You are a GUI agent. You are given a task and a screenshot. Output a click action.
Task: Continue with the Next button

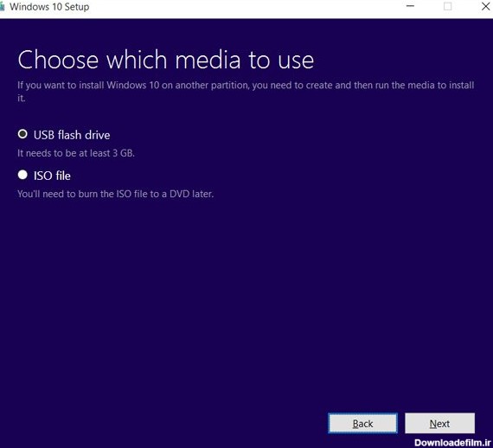[x=439, y=423]
